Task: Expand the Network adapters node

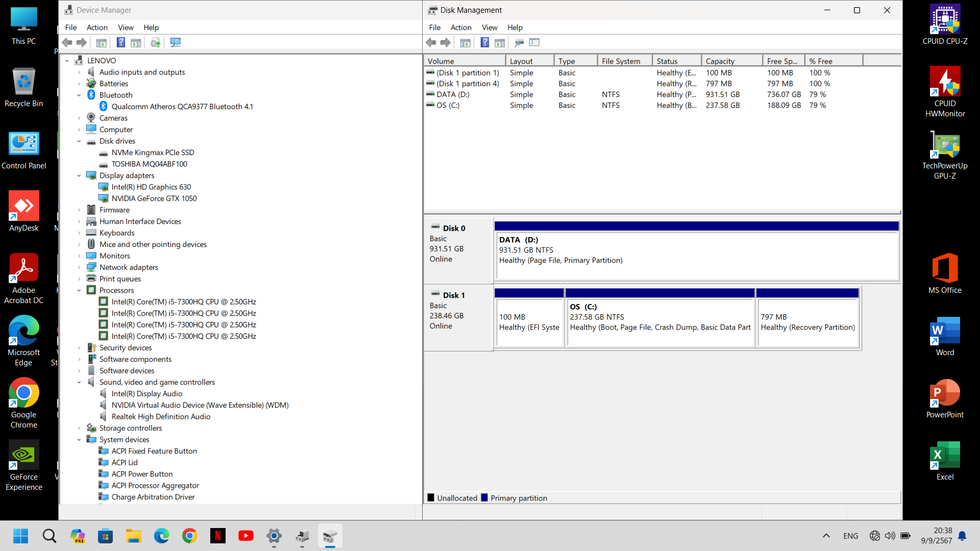Action: 79,267
